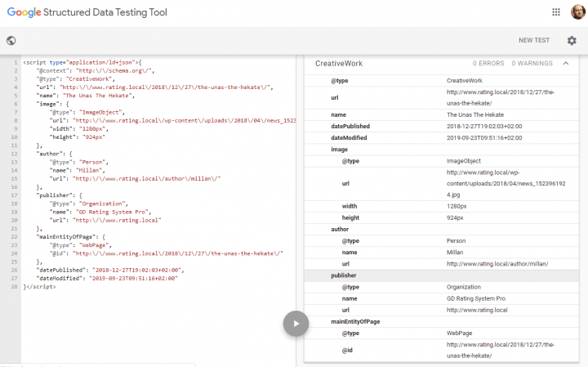This screenshot has height=367, width=588.
Task: Click the "author": { code line
Action: point(55,154)
